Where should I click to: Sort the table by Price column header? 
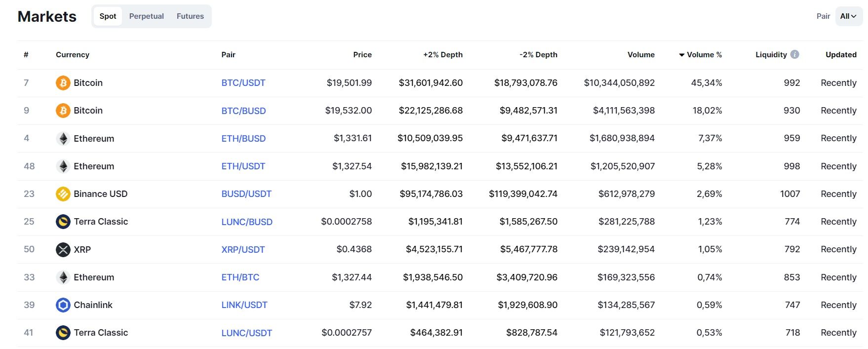(x=362, y=55)
